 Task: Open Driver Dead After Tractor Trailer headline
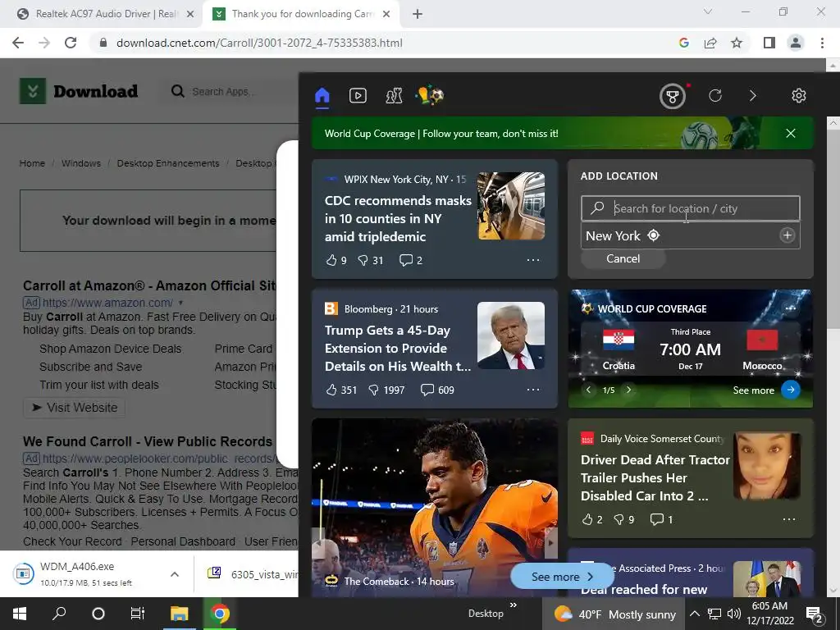pyautogui.click(x=655, y=478)
